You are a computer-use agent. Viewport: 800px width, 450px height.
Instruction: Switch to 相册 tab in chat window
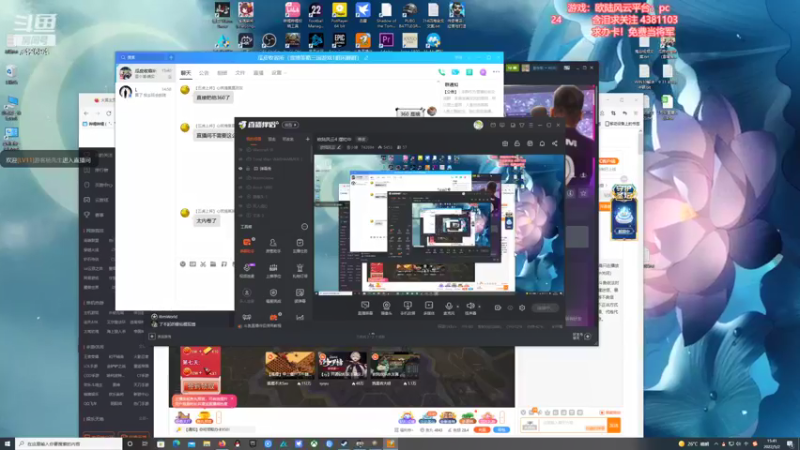[x=222, y=73]
